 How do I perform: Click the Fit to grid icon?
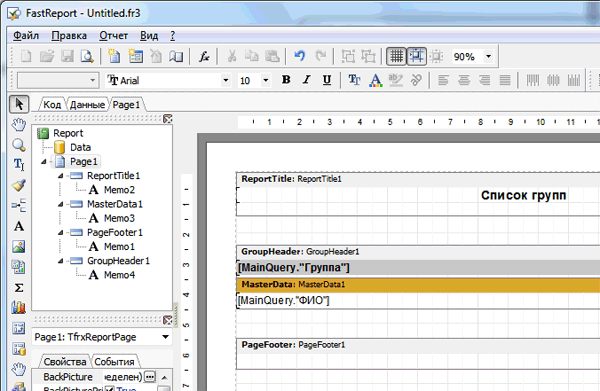tap(436, 57)
